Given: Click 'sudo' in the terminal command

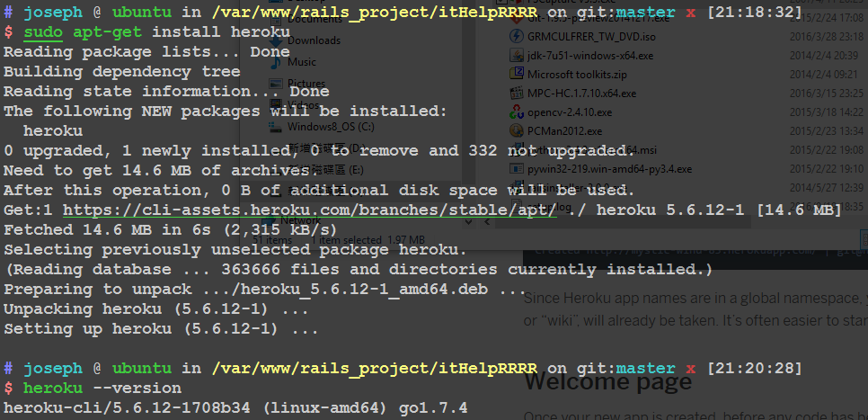Looking at the screenshot, I should [42, 32].
